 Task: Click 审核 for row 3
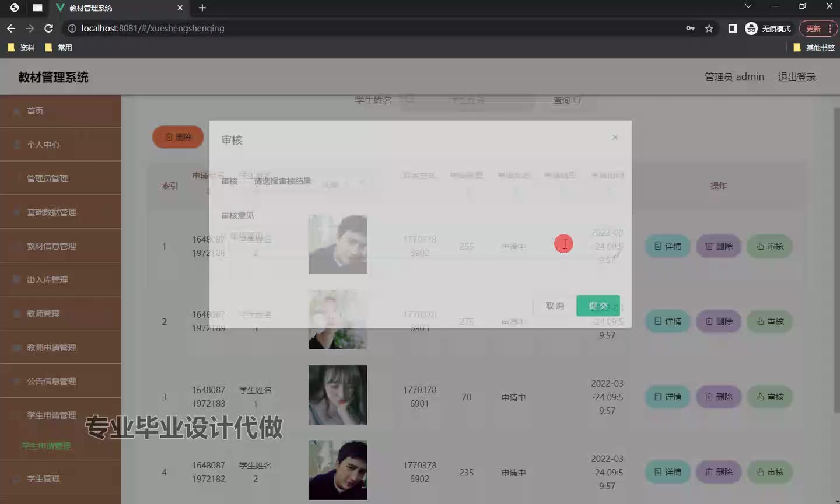(770, 397)
